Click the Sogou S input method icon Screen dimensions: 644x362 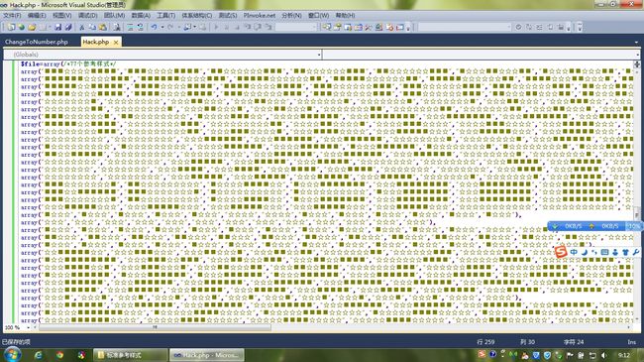point(561,252)
